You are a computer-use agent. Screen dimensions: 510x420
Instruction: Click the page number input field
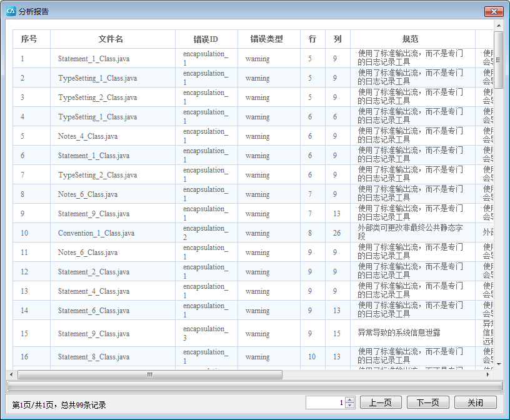tap(325, 403)
